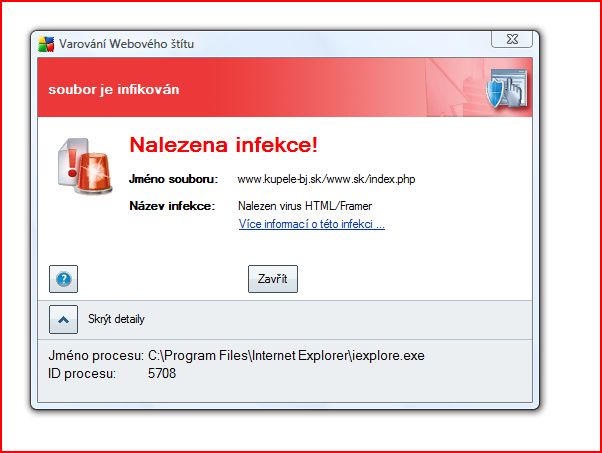Click the "Skrýt detaily" label
Viewport: 602px width, 453px height.
click(x=116, y=320)
